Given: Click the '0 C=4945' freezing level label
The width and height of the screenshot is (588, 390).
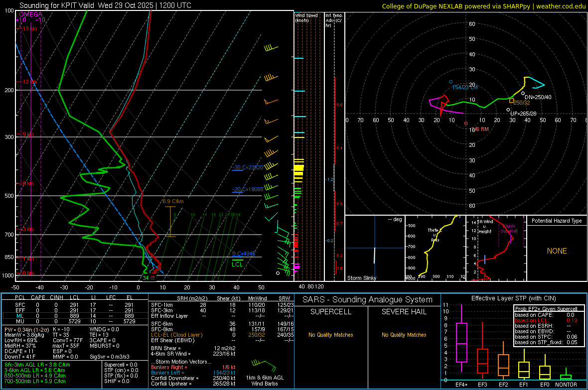Looking at the screenshot, I should click(x=244, y=254).
